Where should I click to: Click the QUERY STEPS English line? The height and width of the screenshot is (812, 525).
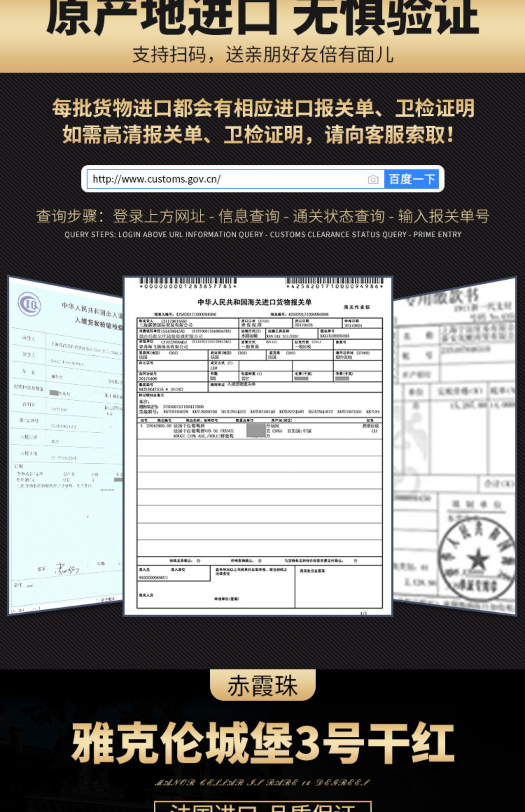pyautogui.click(x=263, y=235)
